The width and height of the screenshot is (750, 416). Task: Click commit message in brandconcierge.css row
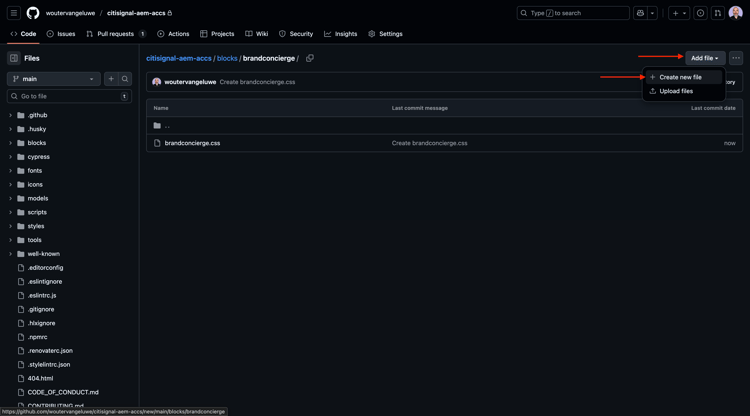pyautogui.click(x=430, y=143)
